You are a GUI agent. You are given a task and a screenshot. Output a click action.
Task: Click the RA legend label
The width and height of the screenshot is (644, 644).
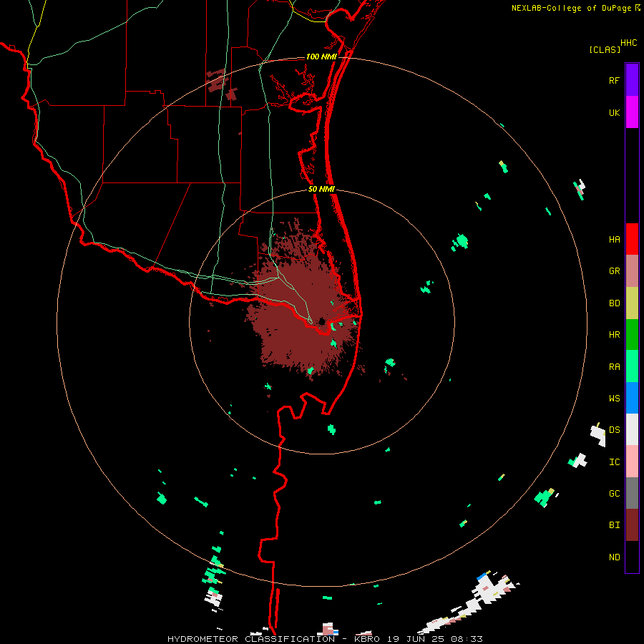[614, 367]
